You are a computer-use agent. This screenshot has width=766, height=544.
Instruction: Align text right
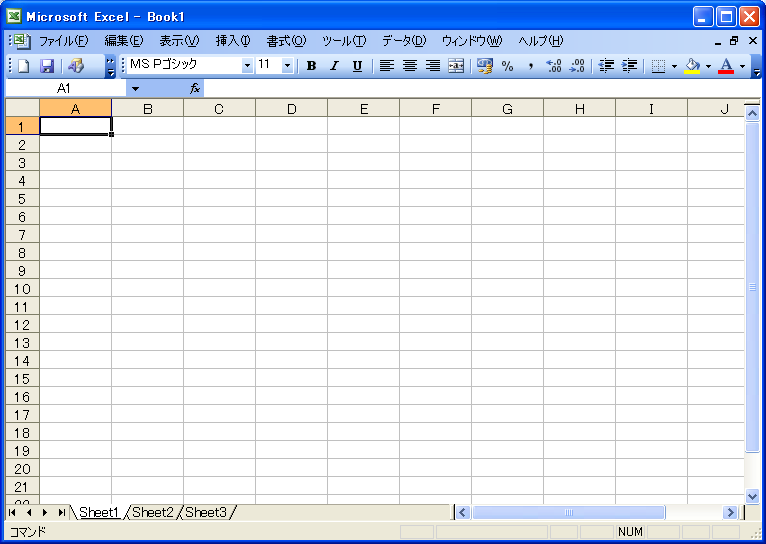[x=433, y=66]
